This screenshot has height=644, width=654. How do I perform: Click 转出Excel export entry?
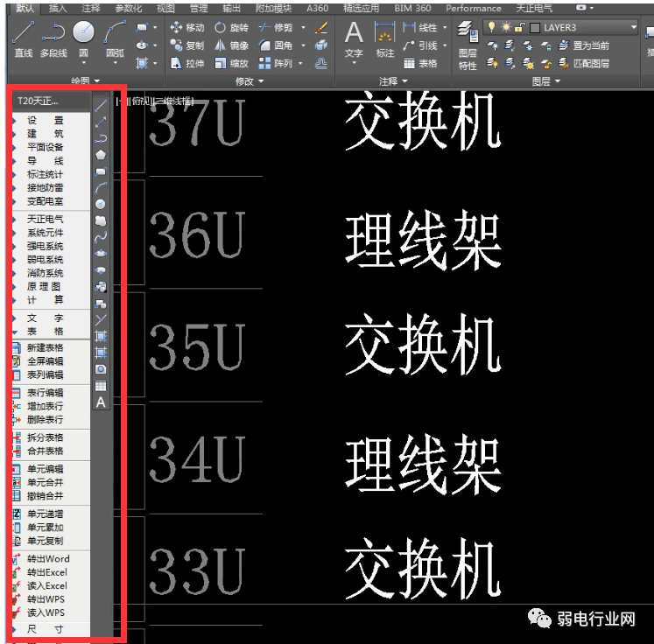pyautogui.click(x=47, y=572)
